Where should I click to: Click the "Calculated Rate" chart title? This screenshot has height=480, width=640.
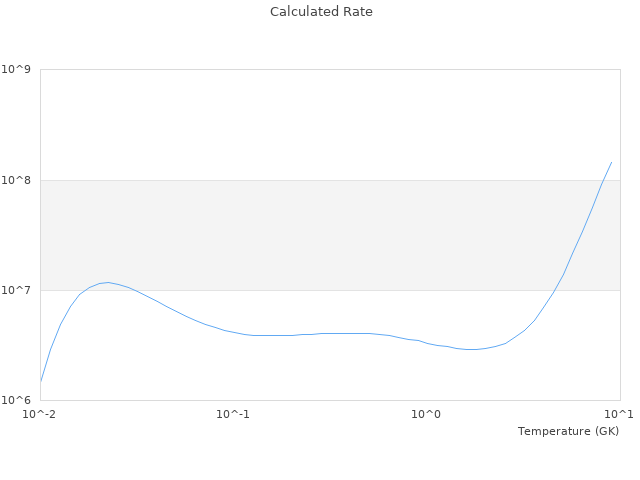click(x=321, y=12)
